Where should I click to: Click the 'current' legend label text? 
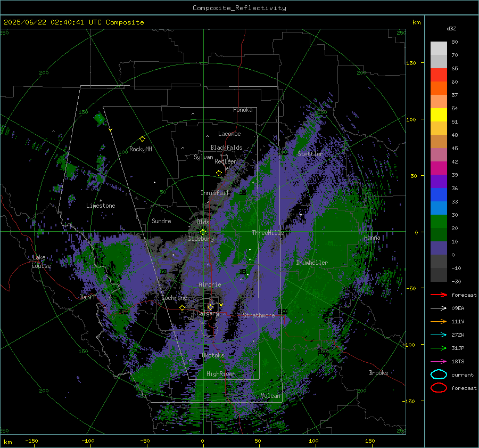463,374
